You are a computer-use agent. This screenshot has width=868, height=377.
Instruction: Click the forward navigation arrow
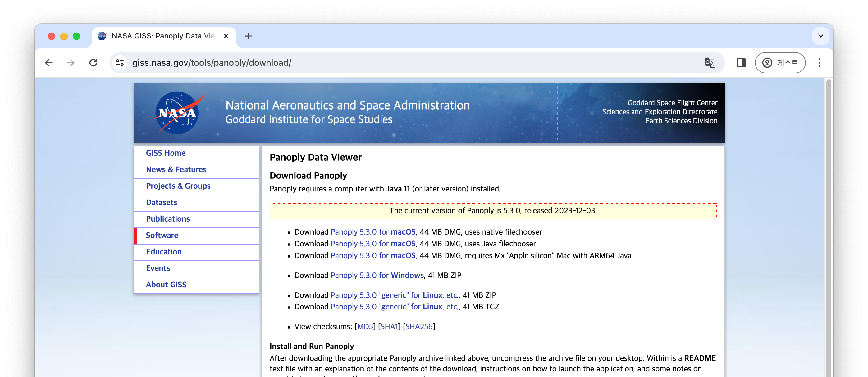(x=71, y=63)
